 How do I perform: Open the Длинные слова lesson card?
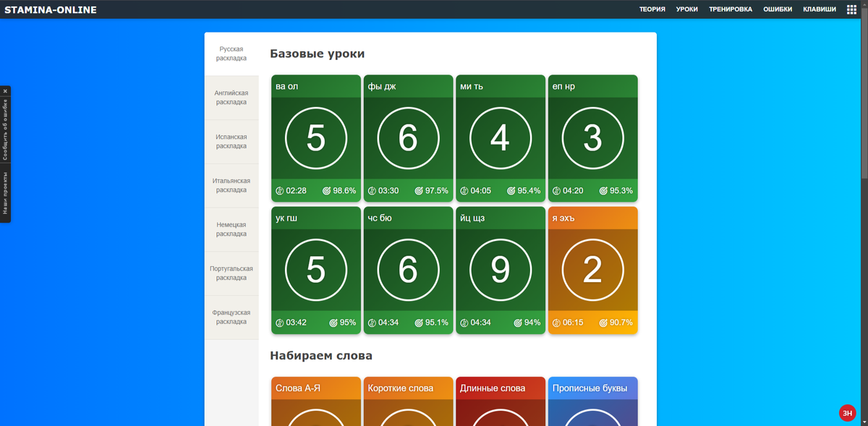500,401
